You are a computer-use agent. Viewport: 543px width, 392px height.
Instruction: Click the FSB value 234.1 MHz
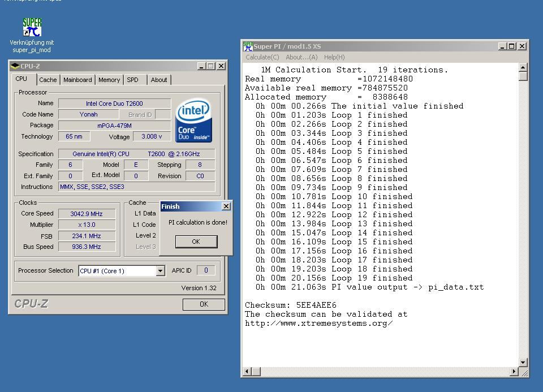[x=87, y=236]
